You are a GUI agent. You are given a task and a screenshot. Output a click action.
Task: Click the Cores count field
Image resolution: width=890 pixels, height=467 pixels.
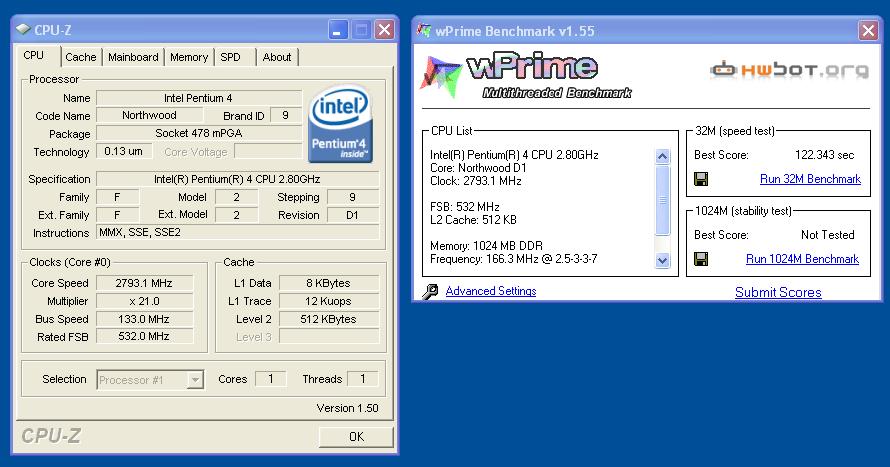(x=271, y=379)
